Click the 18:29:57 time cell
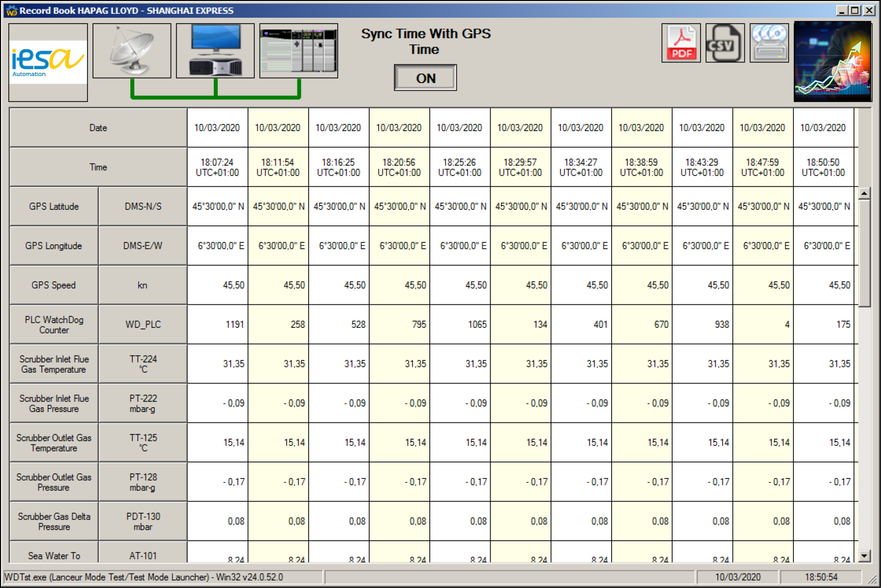Image resolution: width=881 pixels, height=588 pixels. click(521, 167)
